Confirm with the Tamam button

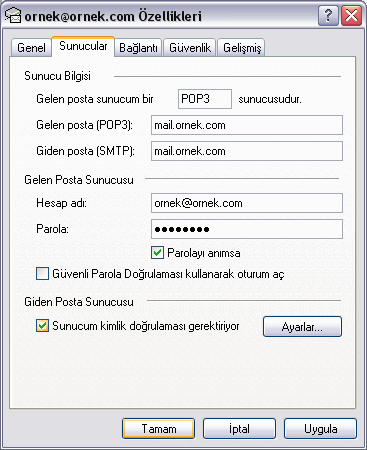(159, 429)
